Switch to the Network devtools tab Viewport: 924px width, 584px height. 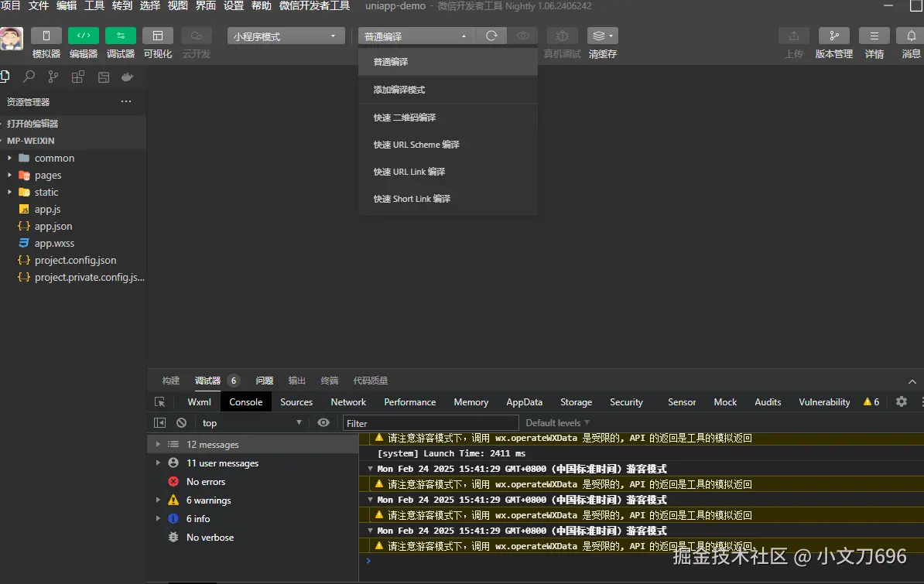(348, 402)
